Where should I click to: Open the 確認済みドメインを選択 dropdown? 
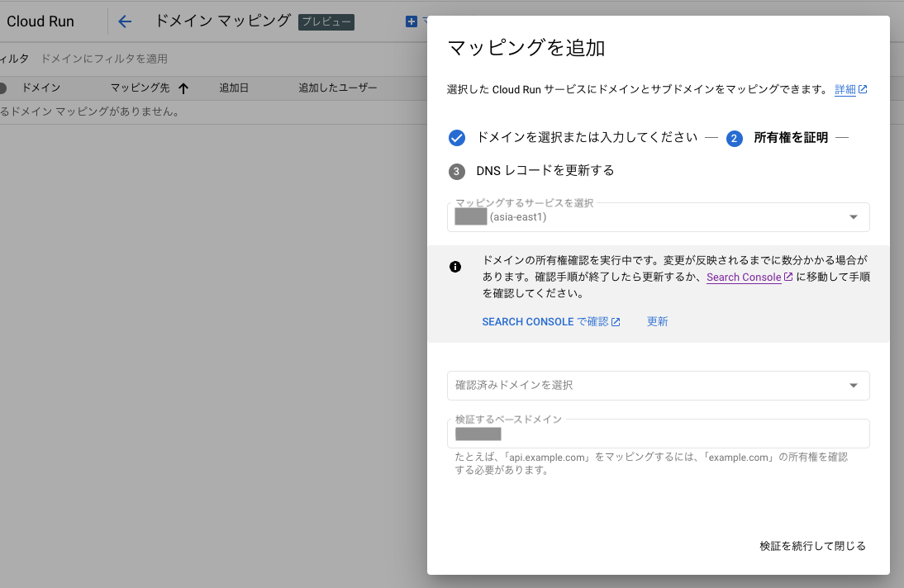pos(658,386)
